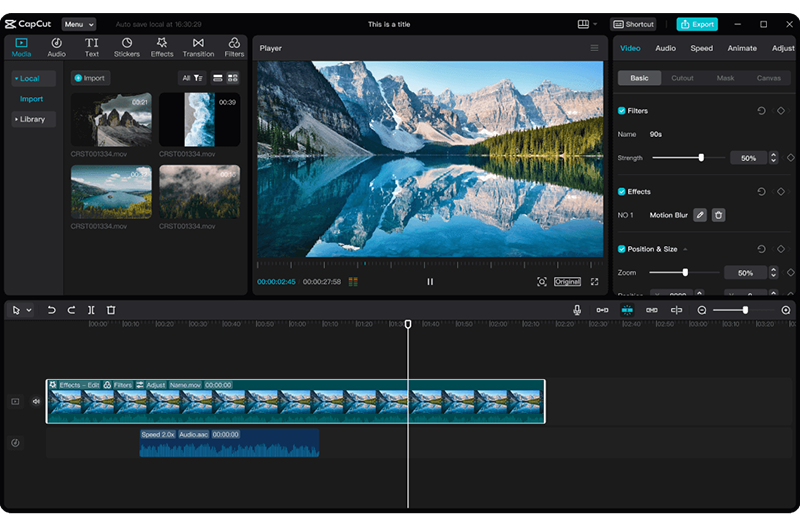
Task: Click the Import media button
Action: pos(90,78)
